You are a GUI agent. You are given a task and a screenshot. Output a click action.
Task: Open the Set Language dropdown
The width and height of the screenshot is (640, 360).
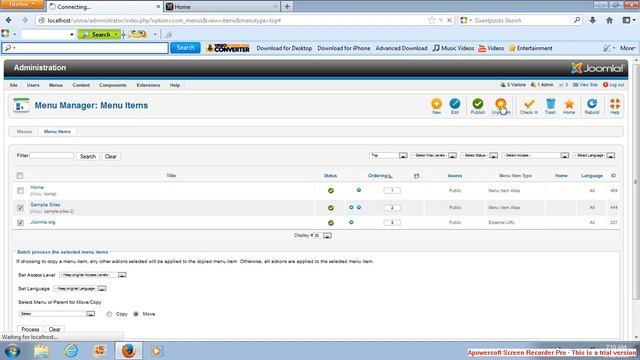pos(80,289)
